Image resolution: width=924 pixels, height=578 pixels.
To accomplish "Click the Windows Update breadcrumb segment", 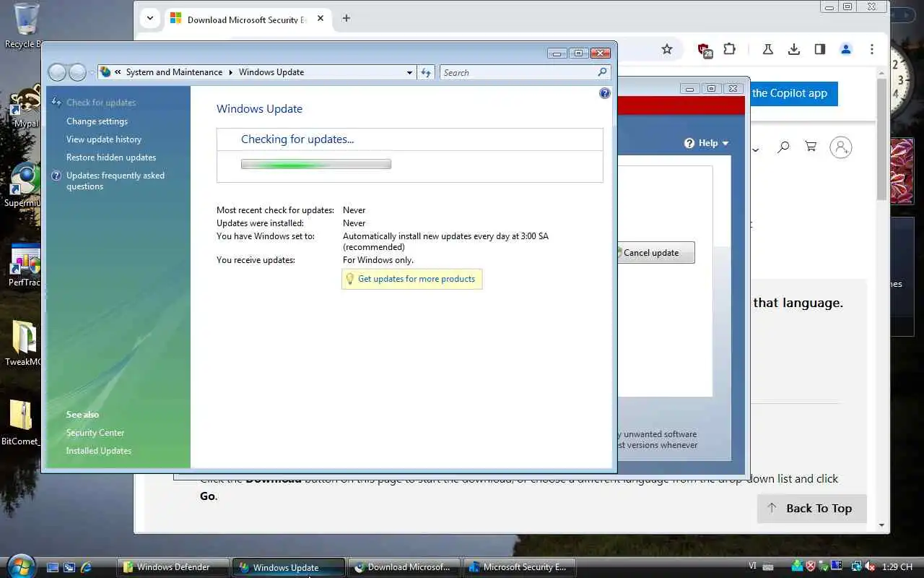I will (271, 72).
